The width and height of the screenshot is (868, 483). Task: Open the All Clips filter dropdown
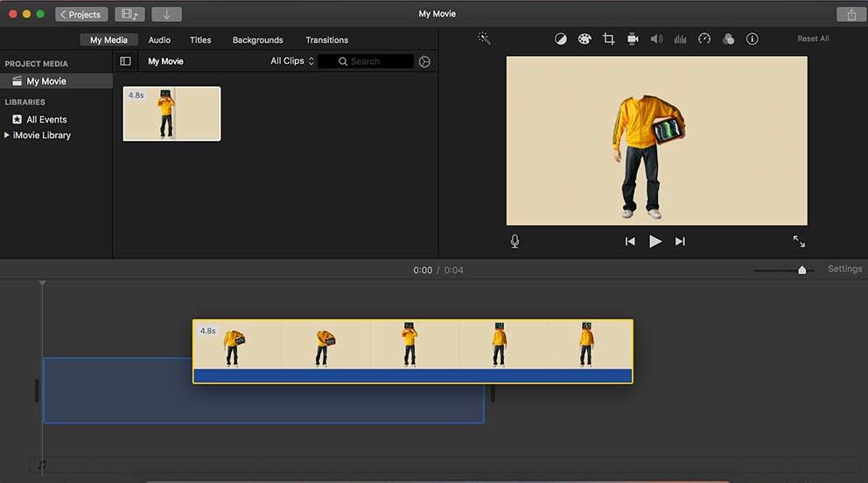(292, 61)
